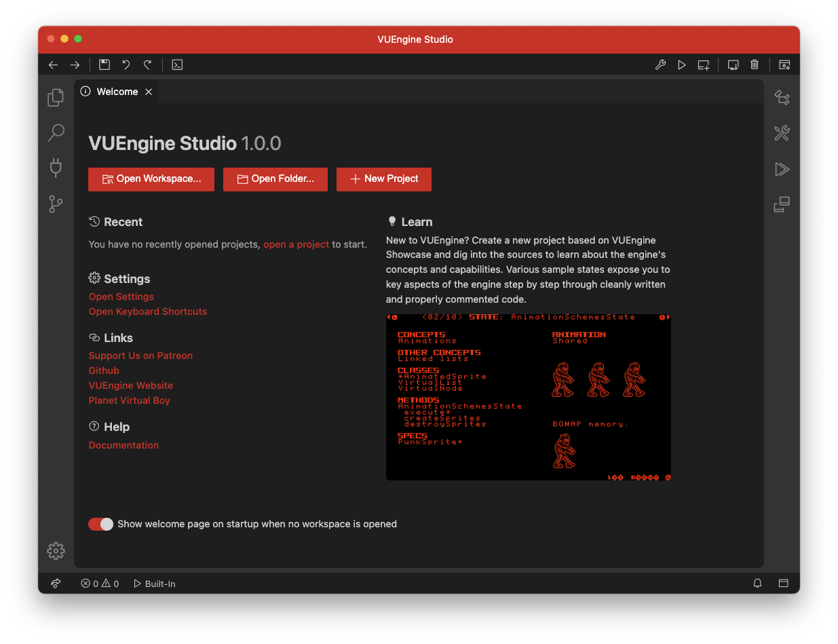Image resolution: width=838 pixels, height=644 pixels.
Task: Click the VUEngine Showcase screenshot image
Action: point(529,396)
